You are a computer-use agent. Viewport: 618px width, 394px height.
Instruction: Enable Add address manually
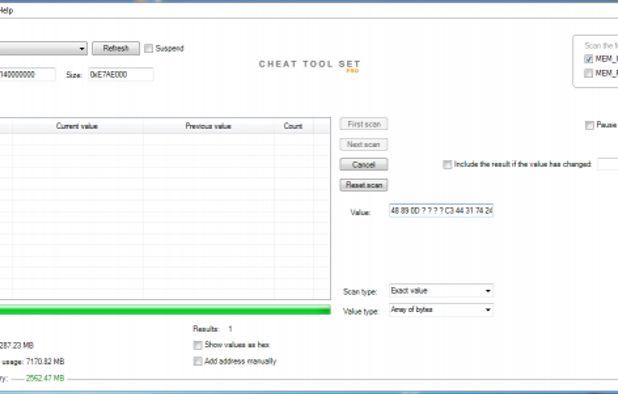198,361
